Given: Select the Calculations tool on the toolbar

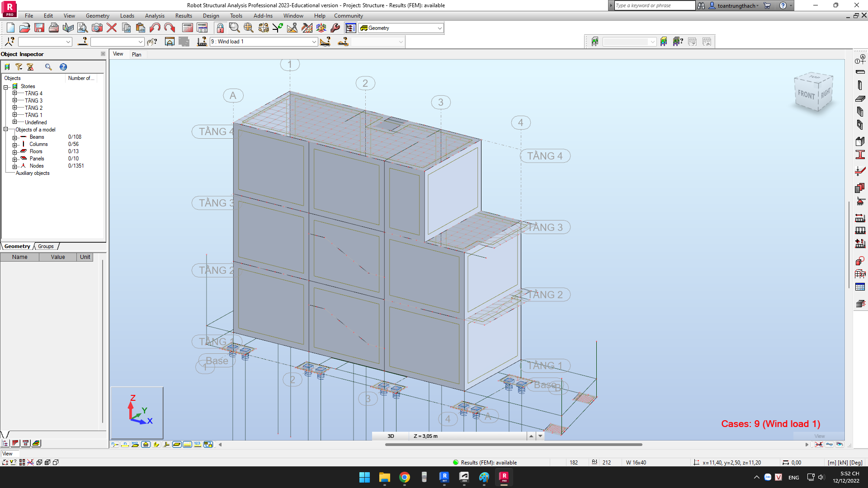Looking at the screenshot, I should point(189,28).
